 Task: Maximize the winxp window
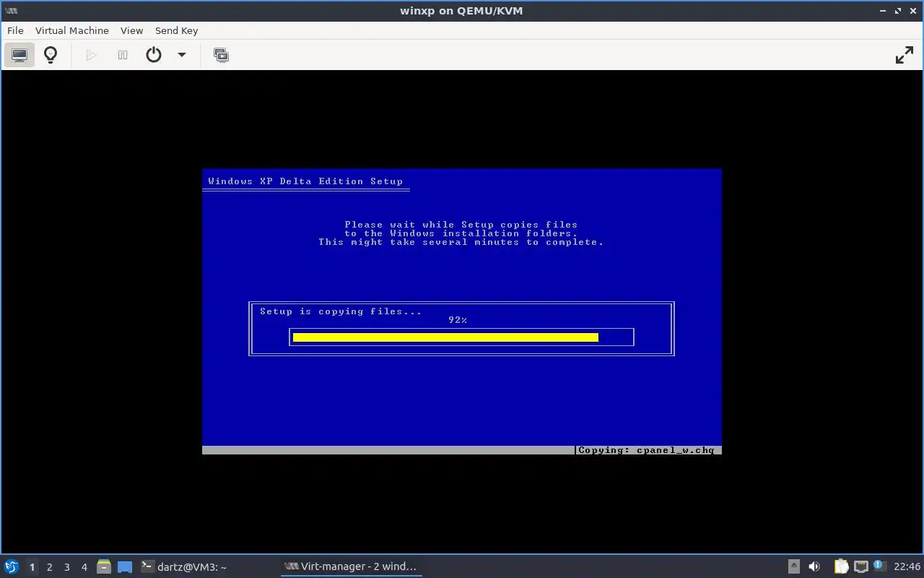[x=899, y=11]
